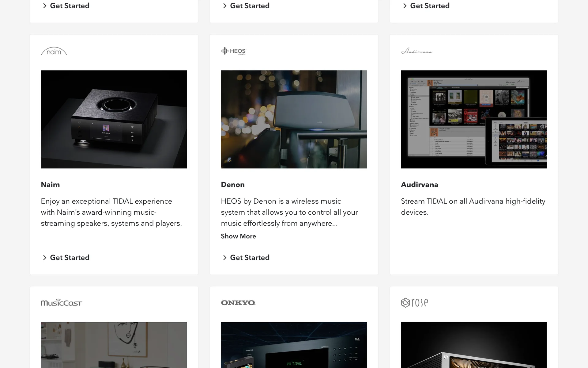The image size is (588, 368).
Task: Open the Audirvana app screenshot image
Action: coord(474,119)
